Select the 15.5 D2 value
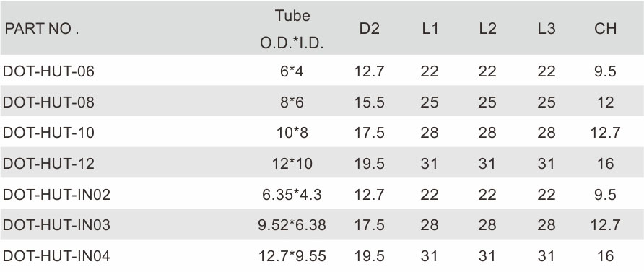The width and height of the screenshot is (644, 272). point(369,102)
